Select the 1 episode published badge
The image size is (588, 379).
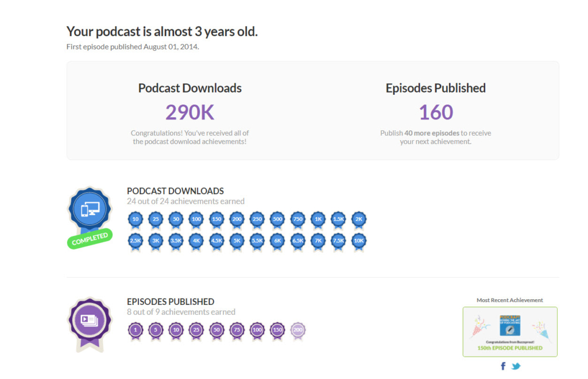coord(136,330)
